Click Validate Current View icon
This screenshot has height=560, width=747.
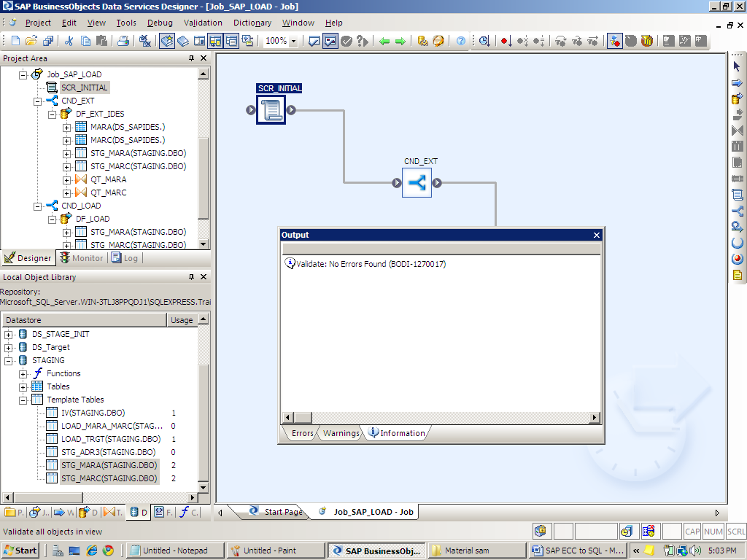pyautogui.click(x=314, y=41)
